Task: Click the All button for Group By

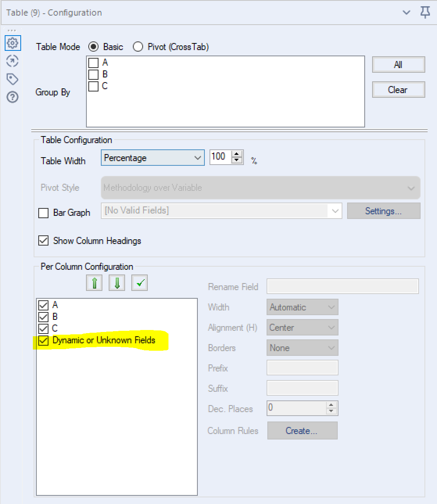Action: point(398,65)
